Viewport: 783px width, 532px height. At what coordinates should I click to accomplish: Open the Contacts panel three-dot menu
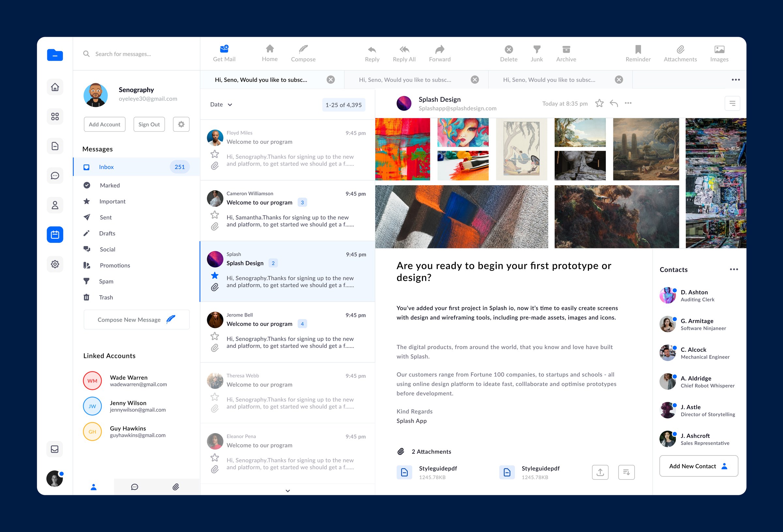pos(734,269)
